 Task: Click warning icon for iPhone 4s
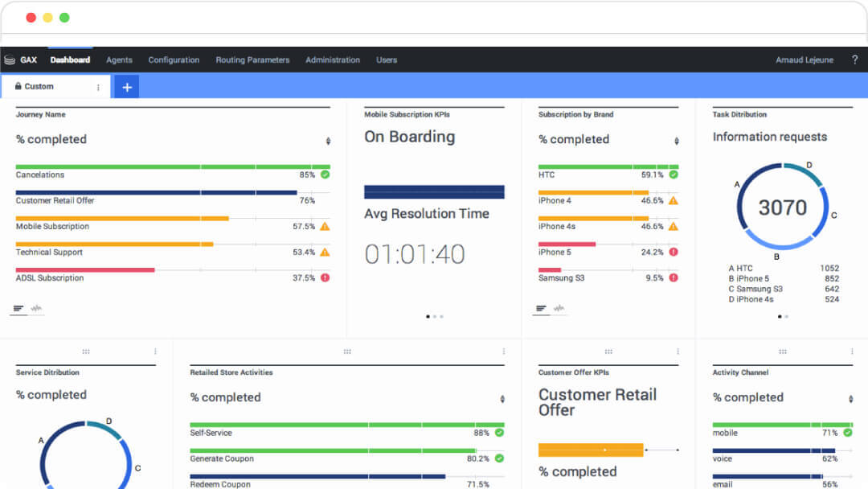click(674, 226)
